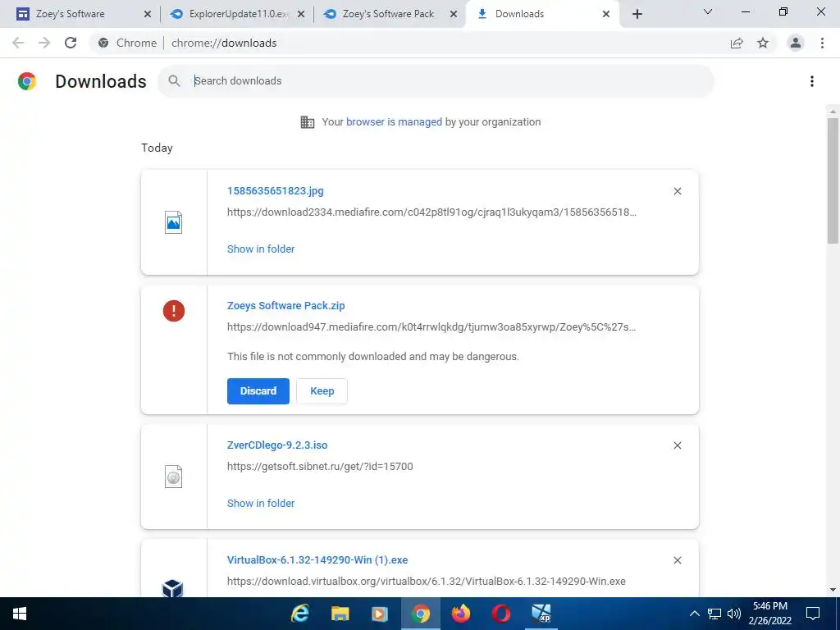The height and width of the screenshot is (630, 840).
Task: Click the scrollbar down arrow
Action: [833, 590]
